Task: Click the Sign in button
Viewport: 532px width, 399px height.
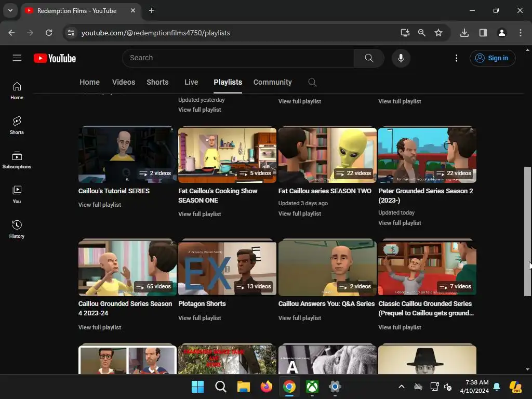Action: 493,58
